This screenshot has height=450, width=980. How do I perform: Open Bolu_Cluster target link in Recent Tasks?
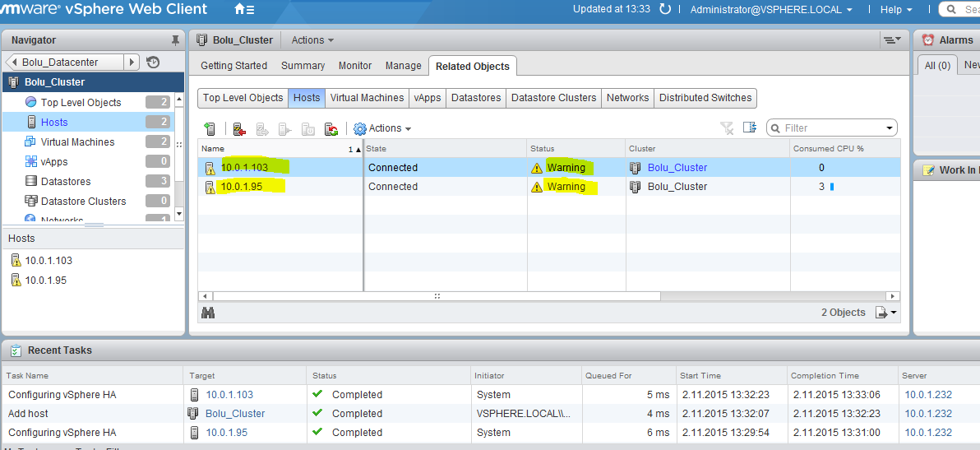[x=235, y=413]
